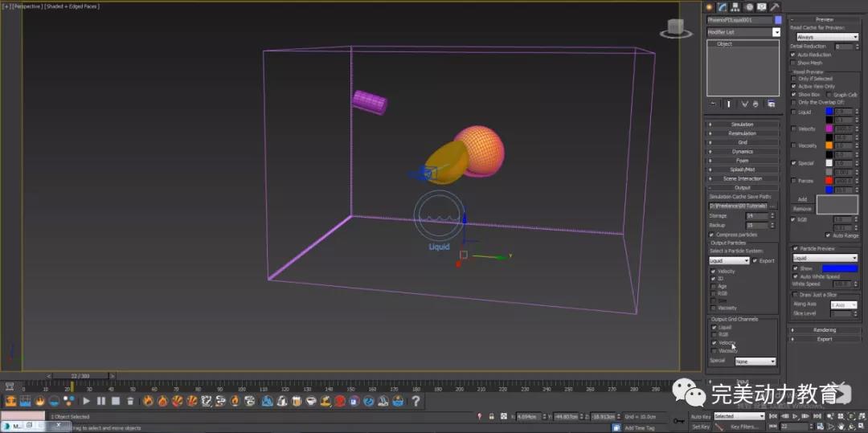This screenshot has width=868, height=433.
Task: Click the Perspective viewport label menu
Action: 27,6
